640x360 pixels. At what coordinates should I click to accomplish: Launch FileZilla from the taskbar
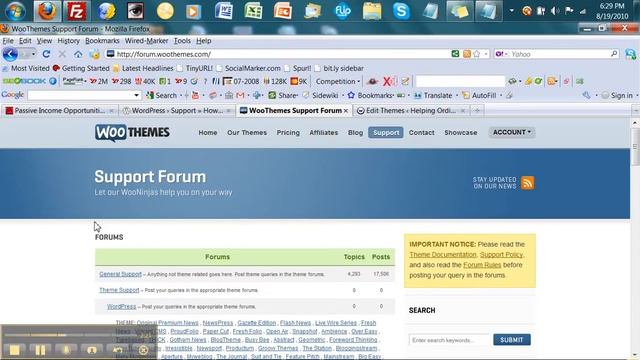coord(76,11)
